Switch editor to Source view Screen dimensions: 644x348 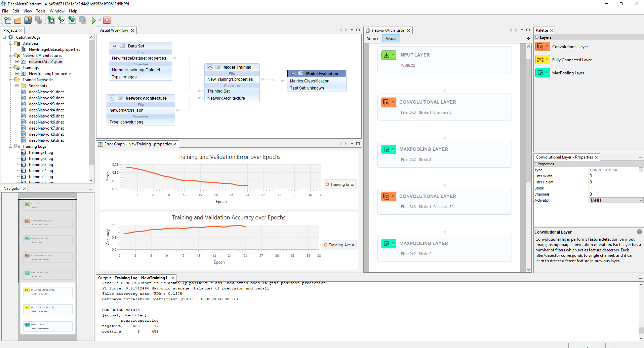pos(373,39)
